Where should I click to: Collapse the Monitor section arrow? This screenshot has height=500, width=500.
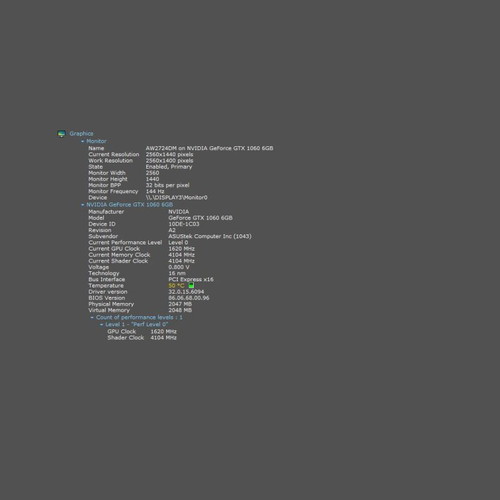[83, 141]
